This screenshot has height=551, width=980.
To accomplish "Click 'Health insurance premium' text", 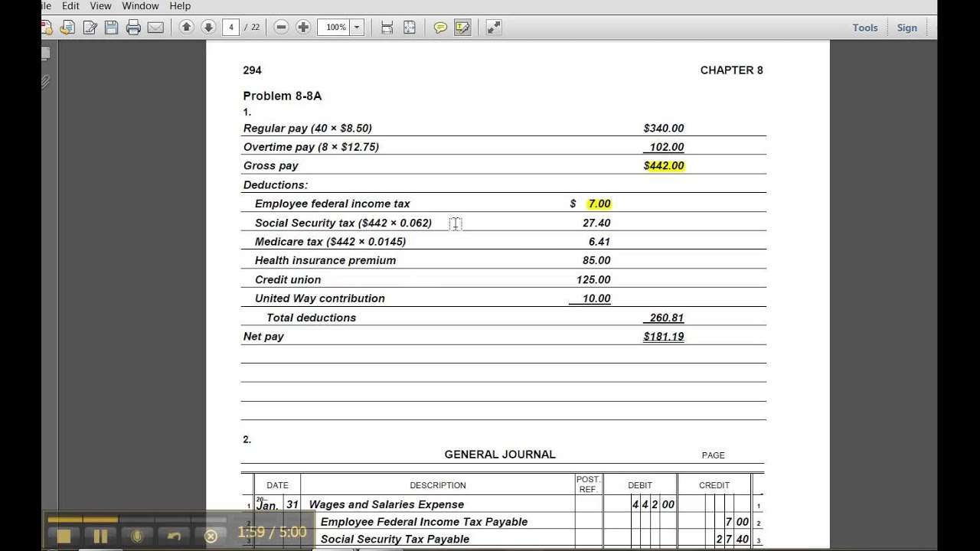I will [325, 260].
